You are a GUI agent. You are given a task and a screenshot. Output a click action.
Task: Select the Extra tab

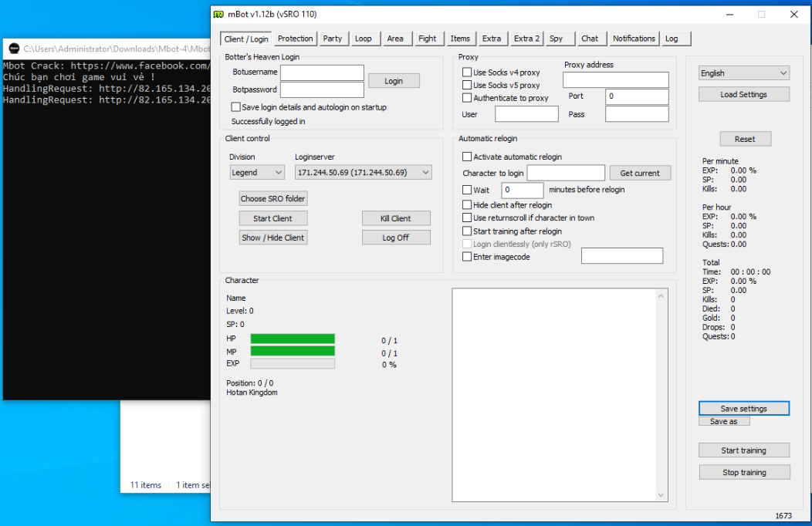492,39
